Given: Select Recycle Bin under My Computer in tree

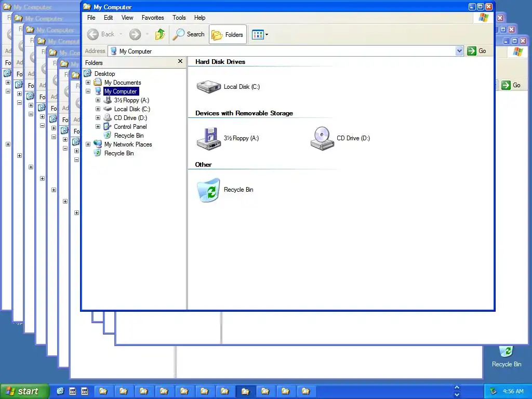Looking at the screenshot, I should click(129, 136).
